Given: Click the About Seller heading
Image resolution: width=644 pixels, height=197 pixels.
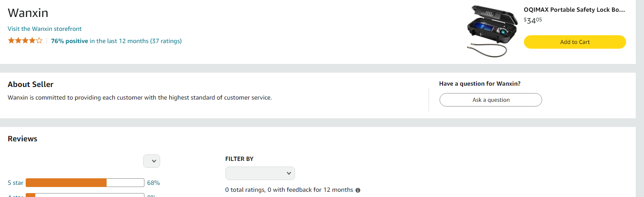Looking at the screenshot, I should [30, 84].
